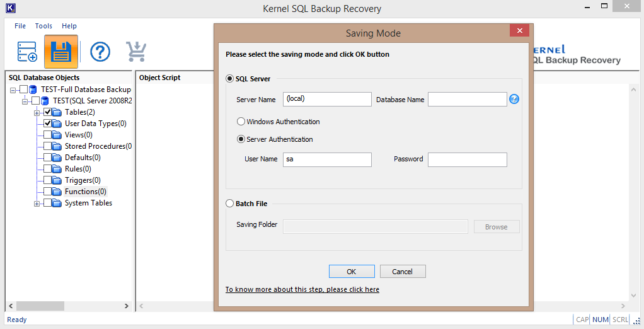Check the Views(0) checkbox

pyautogui.click(x=48, y=135)
